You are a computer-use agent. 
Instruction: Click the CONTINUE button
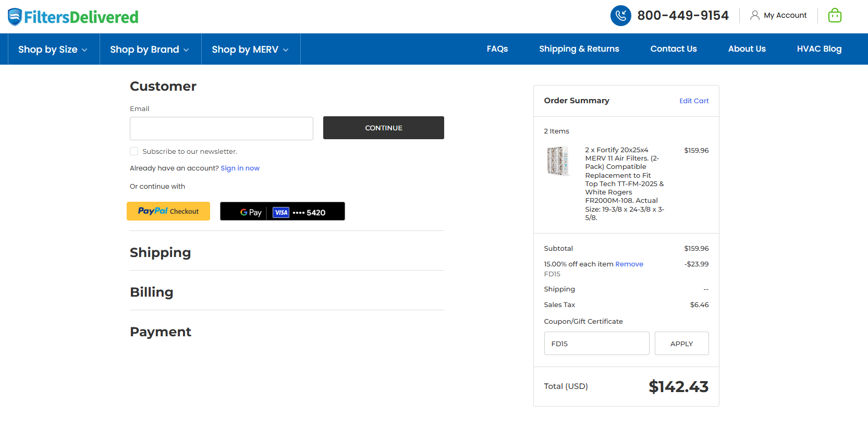coord(384,128)
